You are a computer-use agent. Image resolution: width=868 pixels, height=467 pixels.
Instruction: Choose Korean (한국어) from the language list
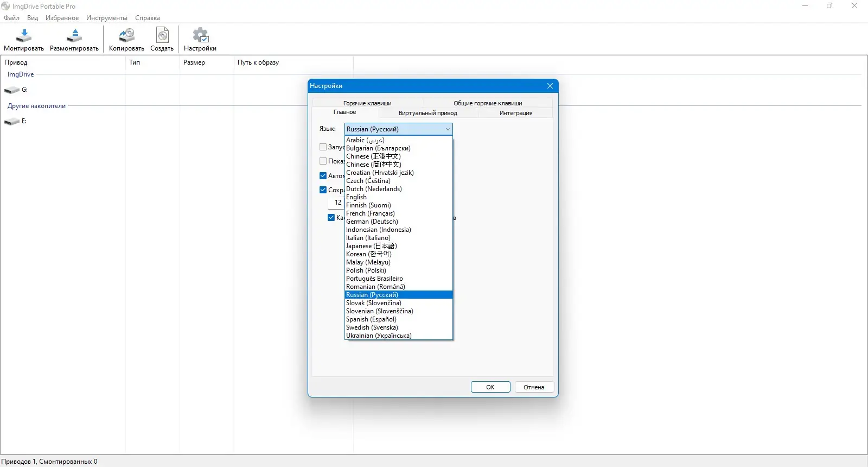pyautogui.click(x=399, y=254)
